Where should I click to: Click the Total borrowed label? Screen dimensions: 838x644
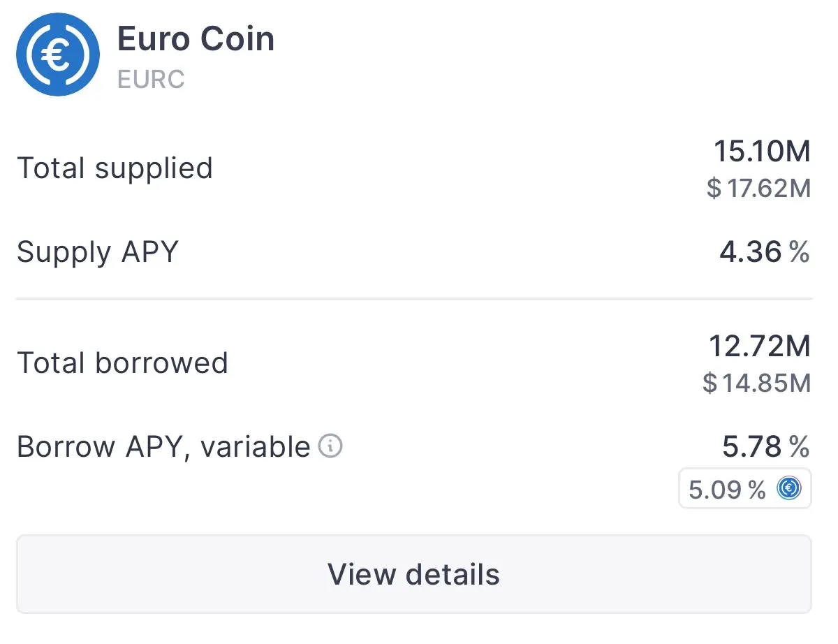(x=122, y=363)
